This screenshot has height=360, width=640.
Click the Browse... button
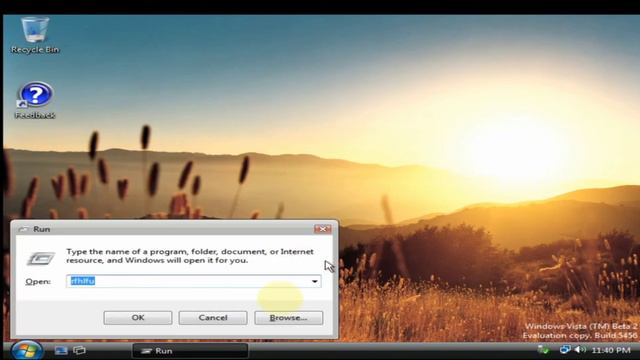(289, 318)
